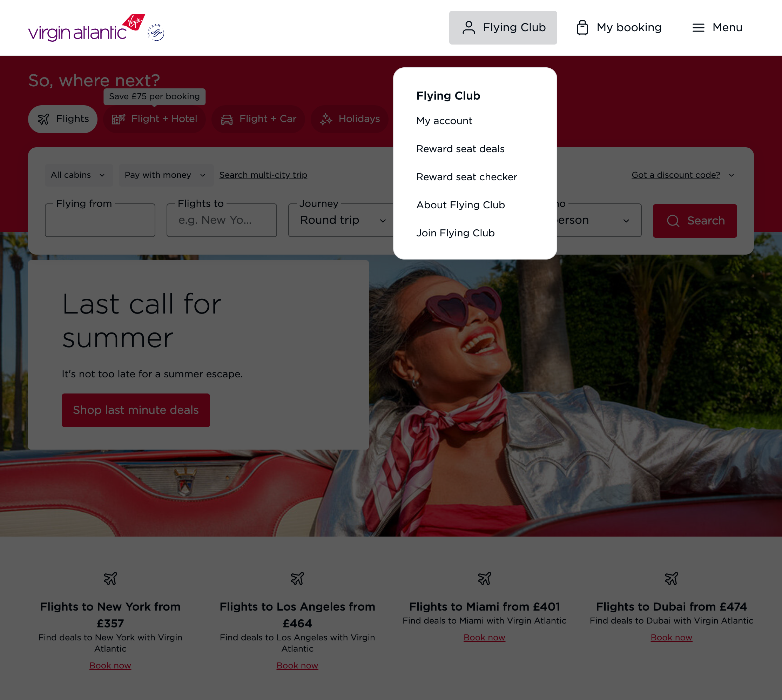782x700 pixels.
Task: Switch to the Holidays tab
Action: click(350, 119)
